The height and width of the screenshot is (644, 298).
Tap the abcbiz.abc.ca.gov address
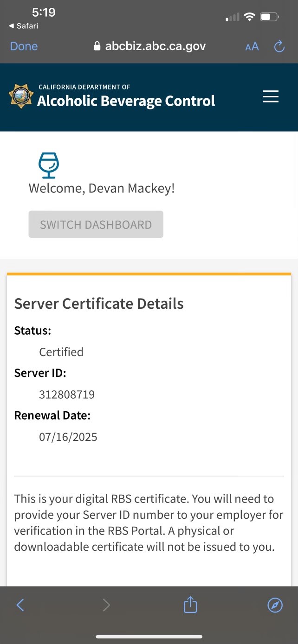coord(155,46)
